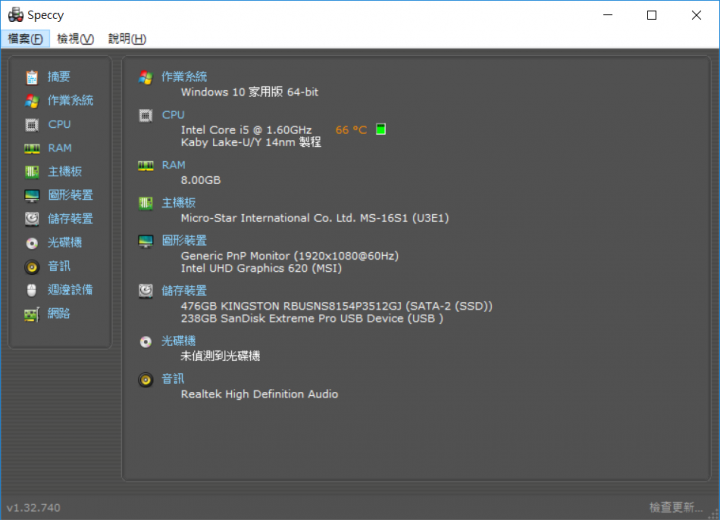Click the disc icon beside 光碟機 summary heading
Image resolution: width=720 pixels, height=520 pixels.
[x=146, y=342]
